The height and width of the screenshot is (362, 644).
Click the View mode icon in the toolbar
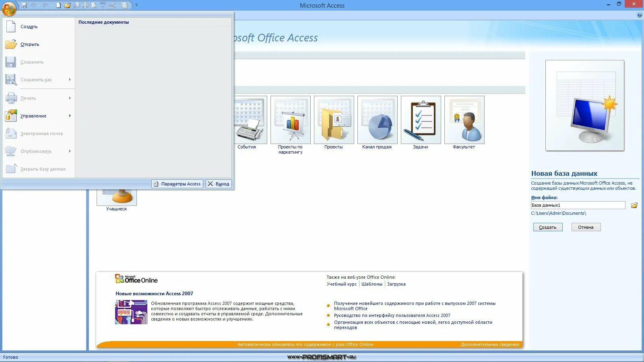click(112, 5)
